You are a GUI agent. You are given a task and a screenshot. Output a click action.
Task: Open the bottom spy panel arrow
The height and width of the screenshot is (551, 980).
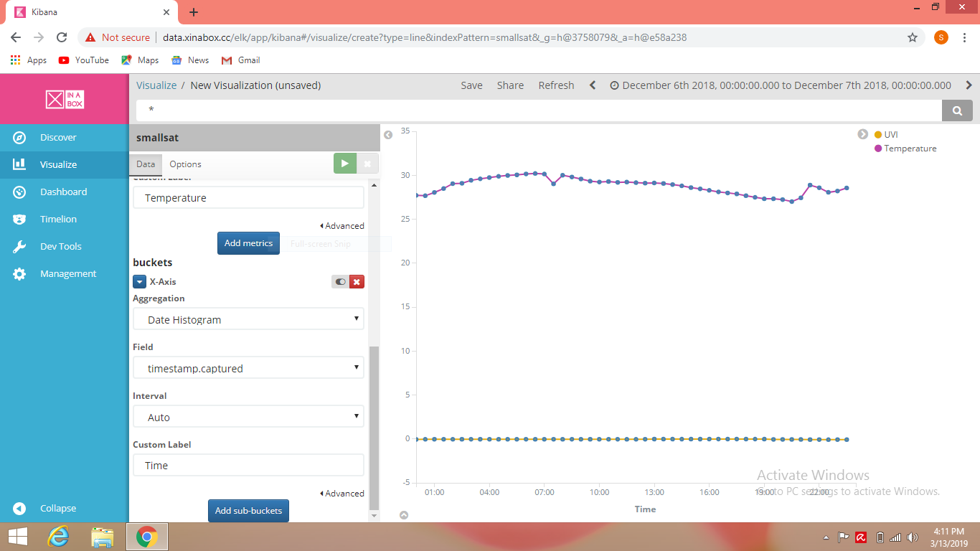404,515
